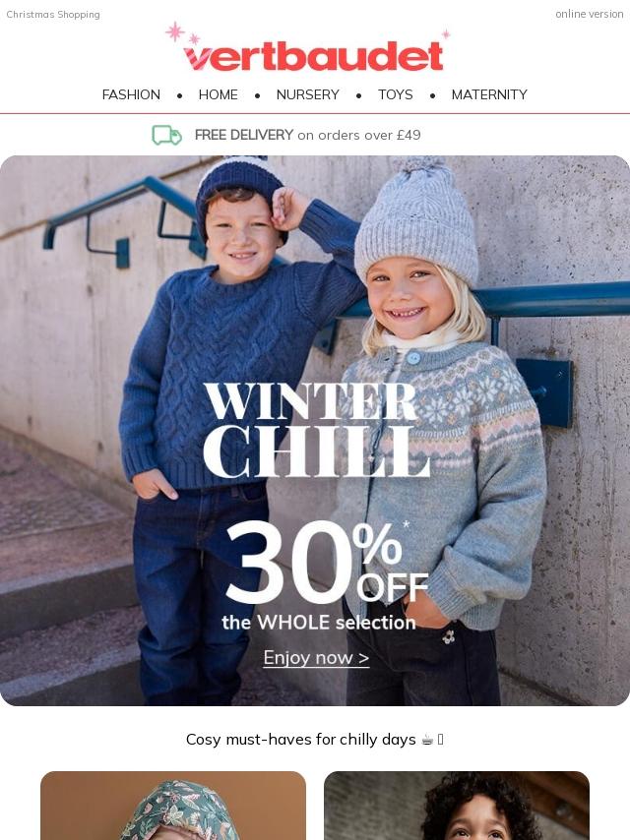Open the HOME category
Viewport: 630px width, 840px height.
coord(218,94)
